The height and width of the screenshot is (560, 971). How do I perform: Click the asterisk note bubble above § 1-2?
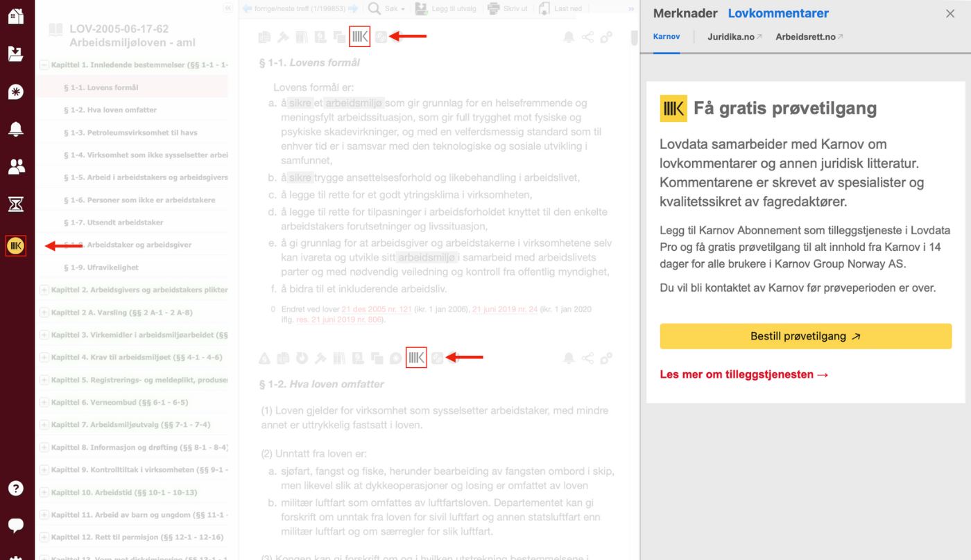click(x=395, y=358)
